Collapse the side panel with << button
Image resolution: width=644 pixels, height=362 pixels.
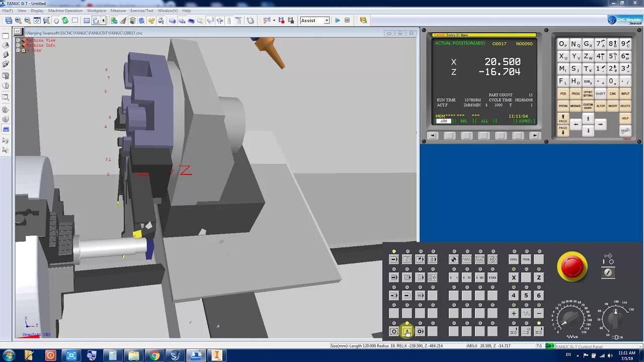[18, 32]
